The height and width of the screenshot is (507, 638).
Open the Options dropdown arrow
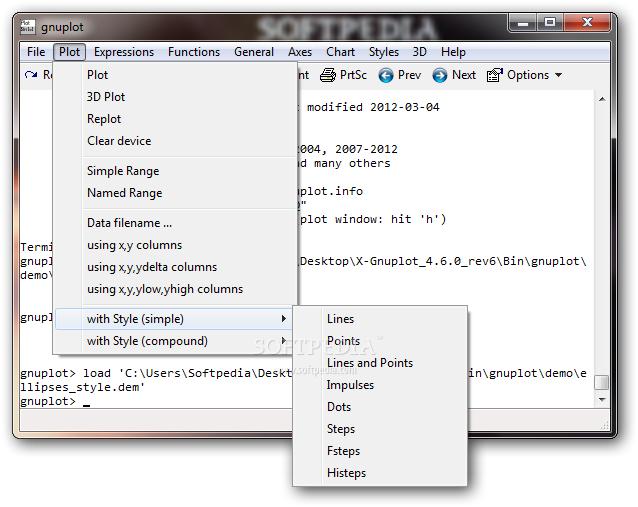tap(559, 75)
